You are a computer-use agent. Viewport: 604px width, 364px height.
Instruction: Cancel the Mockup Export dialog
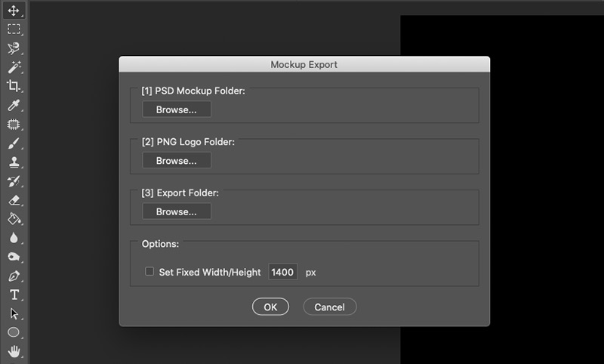coord(330,307)
